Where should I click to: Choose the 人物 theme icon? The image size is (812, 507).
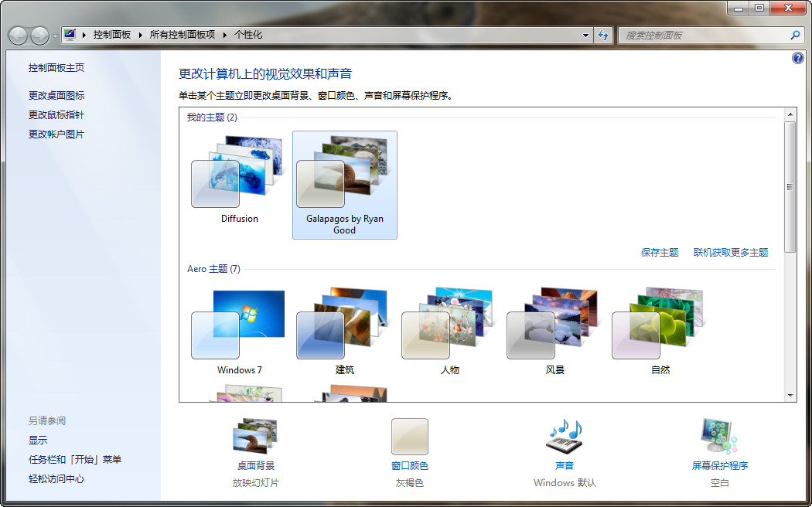click(x=449, y=325)
